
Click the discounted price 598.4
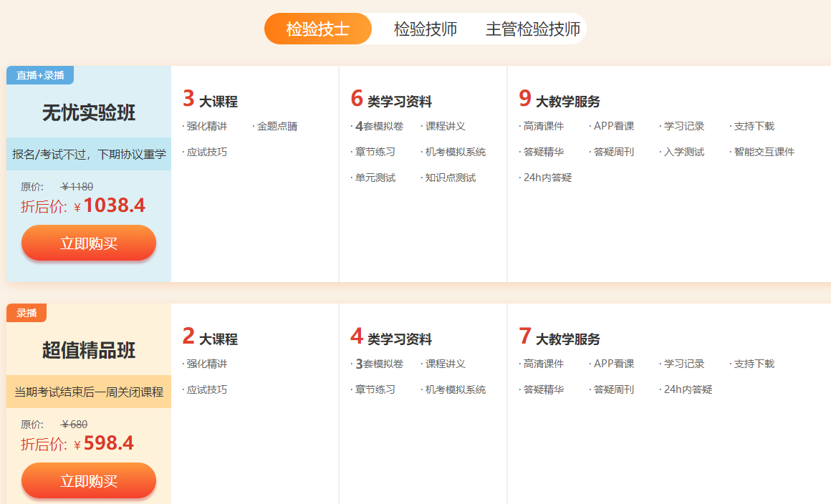pos(108,444)
